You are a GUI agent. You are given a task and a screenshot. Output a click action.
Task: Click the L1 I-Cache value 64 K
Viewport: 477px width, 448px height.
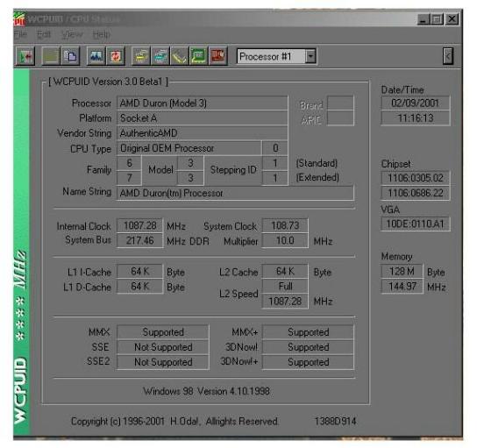click(140, 271)
